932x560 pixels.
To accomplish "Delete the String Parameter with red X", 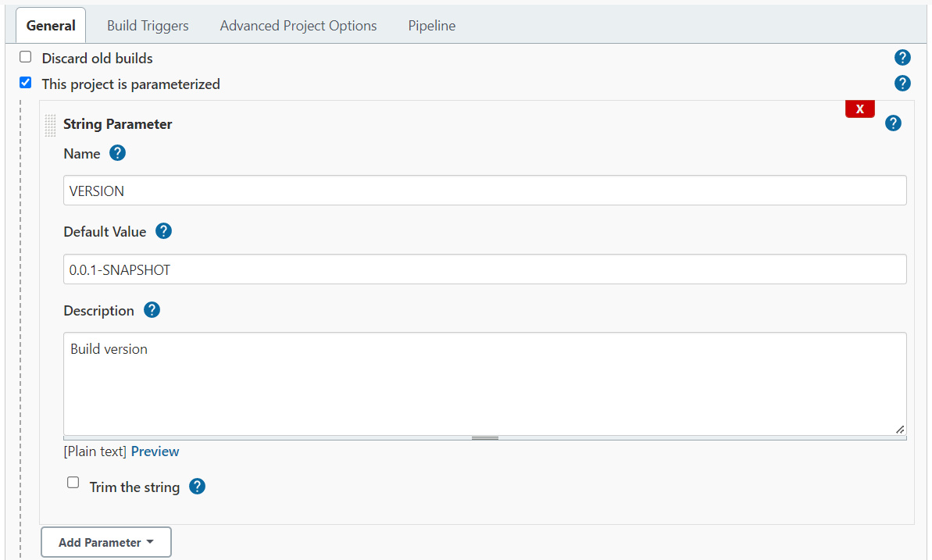I will point(859,109).
